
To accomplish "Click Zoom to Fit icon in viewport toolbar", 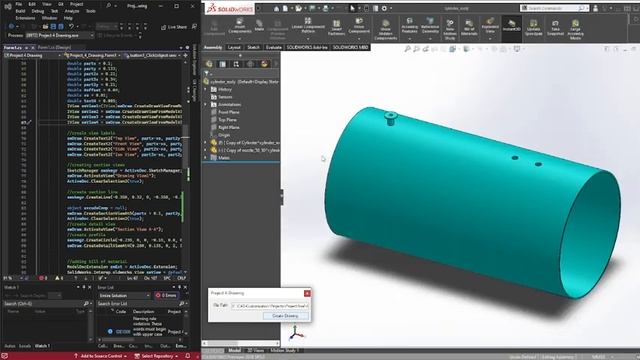I will click(x=407, y=49).
